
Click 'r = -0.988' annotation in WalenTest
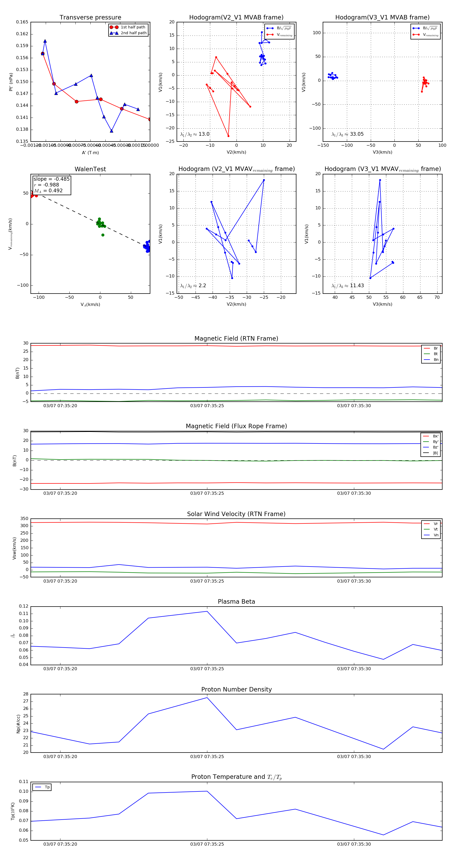pyautogui.click(x=47, y=185)
